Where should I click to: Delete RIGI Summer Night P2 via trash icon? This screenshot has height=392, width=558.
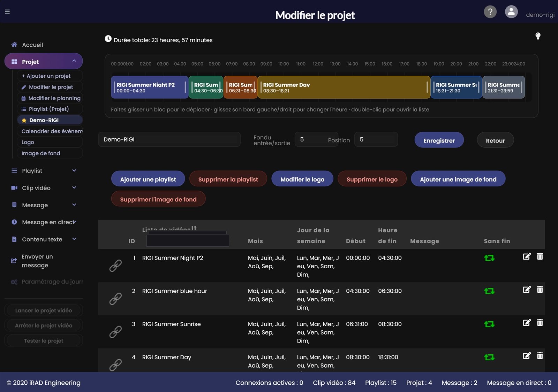540,256
